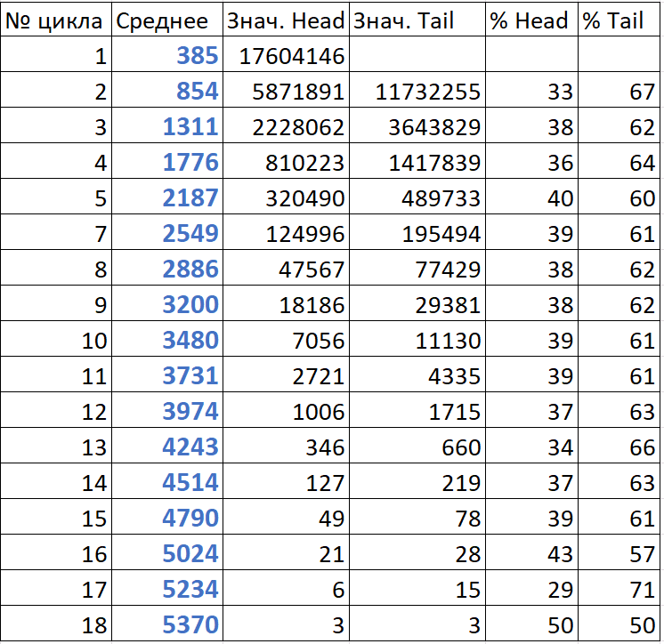The height and width of the screenshot is (644, 664).
Task: Select the blue average value 5370
Action: 190,625
